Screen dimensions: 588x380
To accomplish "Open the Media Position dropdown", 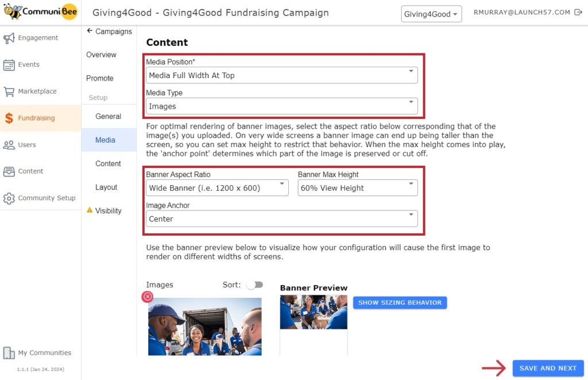I will (x=281, y=75).
